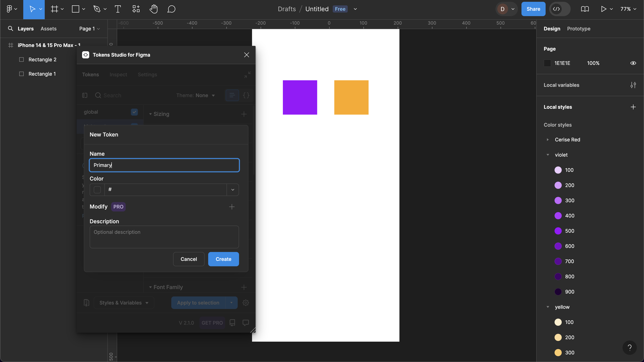The image size is (644, 362).
Task: Click the Optional description text field
Action: tap(164, 237)
